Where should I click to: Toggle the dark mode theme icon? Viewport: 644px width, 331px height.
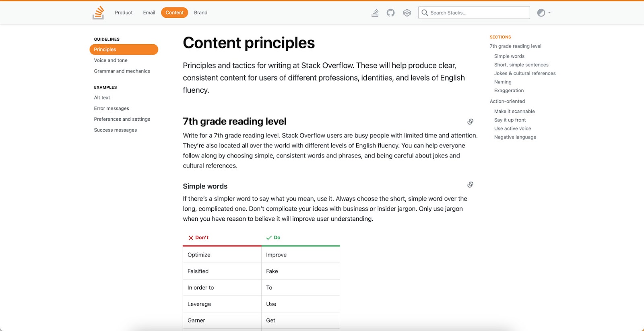tap(541, 13)
